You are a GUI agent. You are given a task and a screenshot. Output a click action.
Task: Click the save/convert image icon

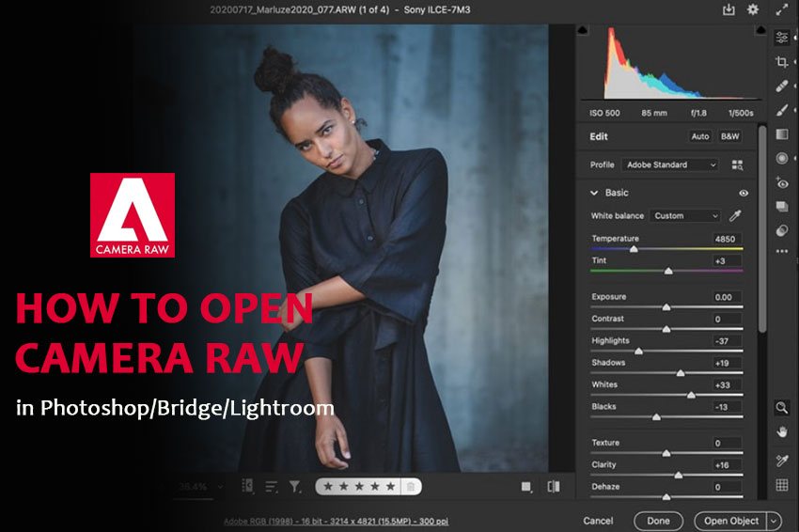point(728,9)
